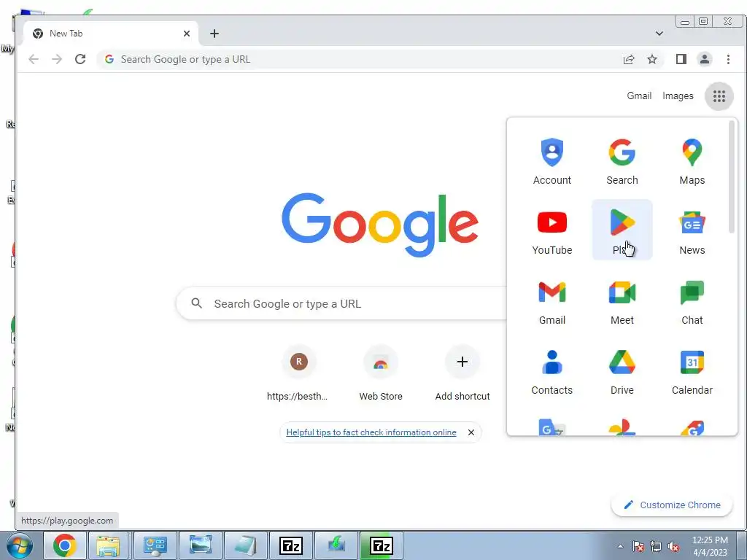Image resolution: width=747 pixels, height=560 pixels.
Task: Click the muted volume tray icon
Action: (673, 546)
